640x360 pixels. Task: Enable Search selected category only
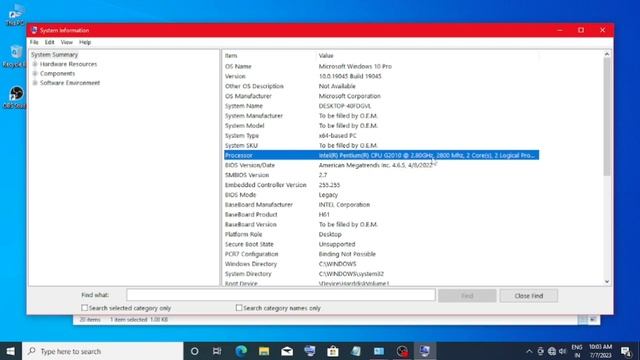pyautogui.click(x=84, y=308)
